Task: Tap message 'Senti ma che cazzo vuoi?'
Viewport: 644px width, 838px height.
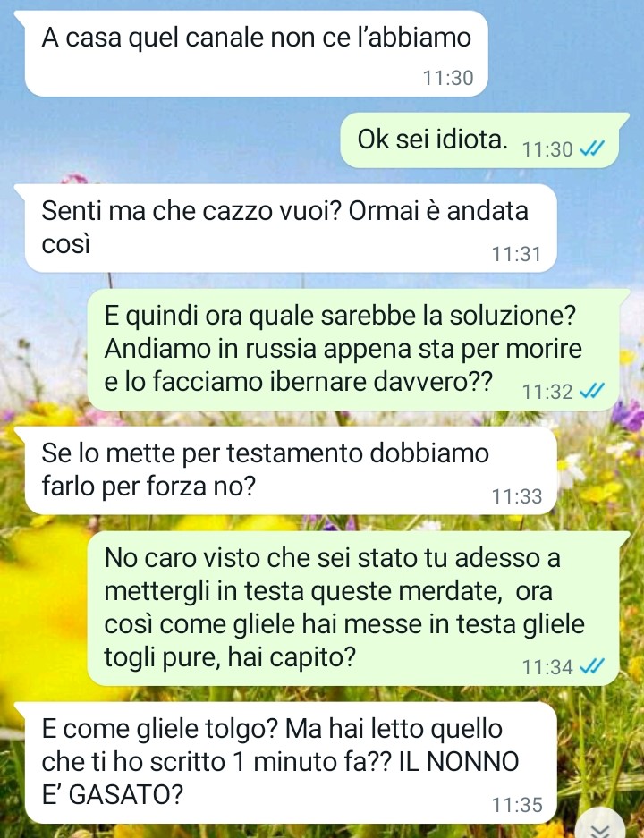Action: pos(290,228)
